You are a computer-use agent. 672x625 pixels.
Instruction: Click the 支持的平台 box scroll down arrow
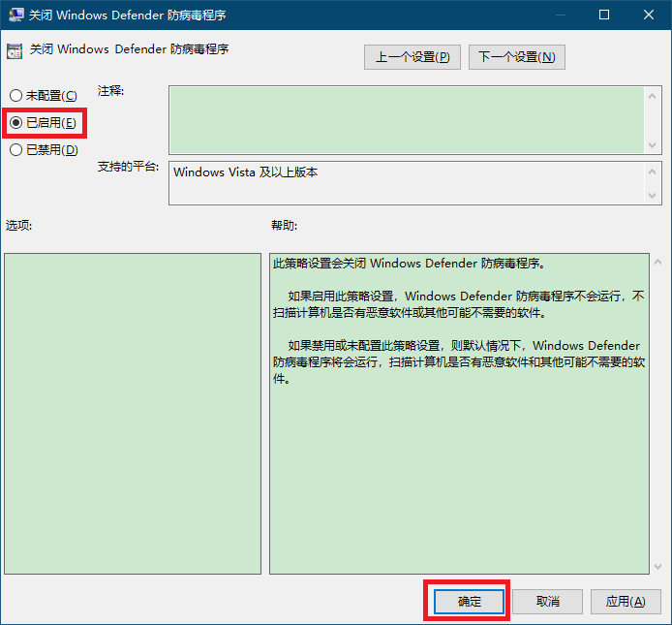click(653, 195)
